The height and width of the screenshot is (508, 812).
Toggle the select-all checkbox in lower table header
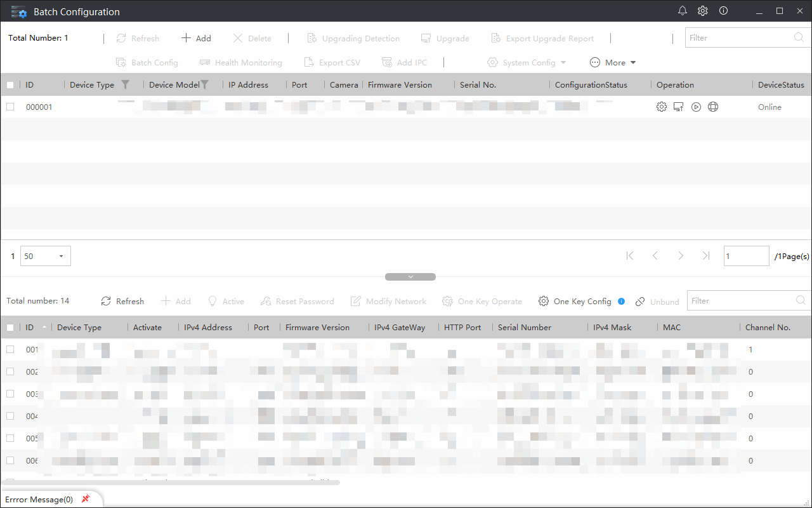point(10,328)
